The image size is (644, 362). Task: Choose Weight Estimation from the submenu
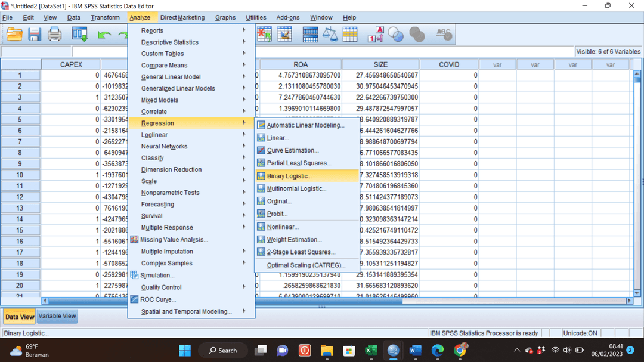294,240
